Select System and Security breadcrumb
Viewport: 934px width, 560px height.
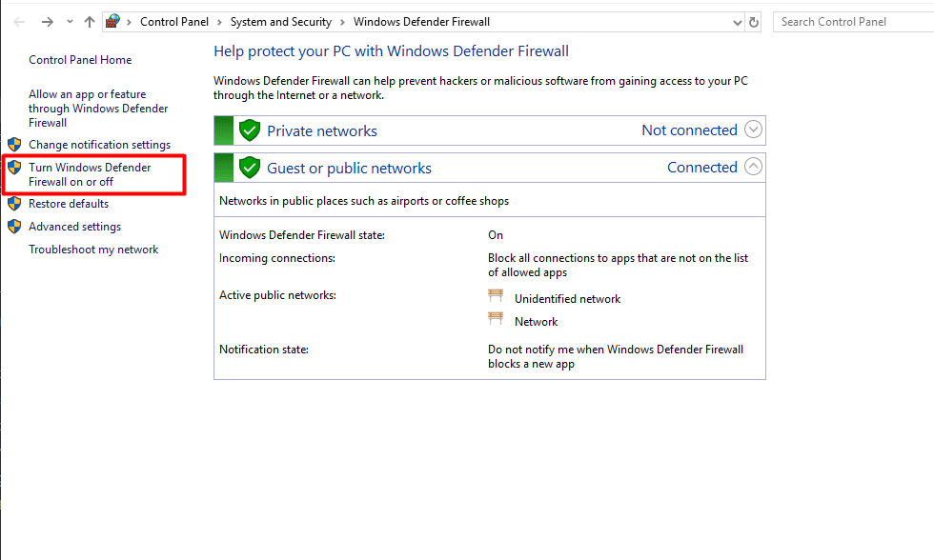280,22
